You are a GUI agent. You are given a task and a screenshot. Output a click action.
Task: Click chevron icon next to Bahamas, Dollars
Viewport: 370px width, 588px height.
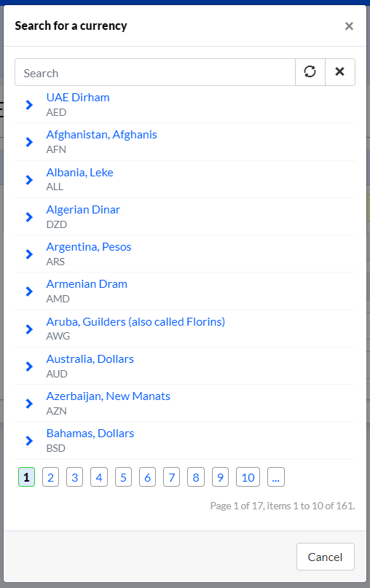(29, 441)
